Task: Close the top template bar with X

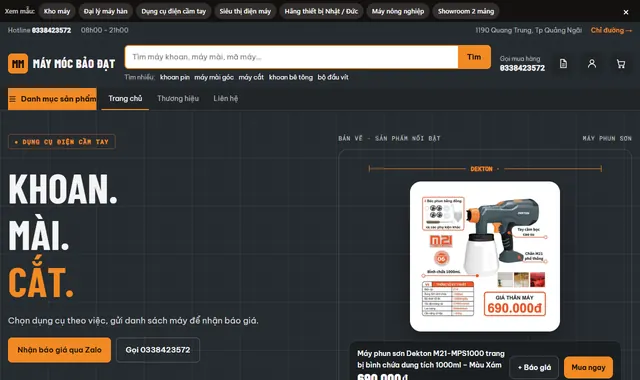Action: (626, 12)
